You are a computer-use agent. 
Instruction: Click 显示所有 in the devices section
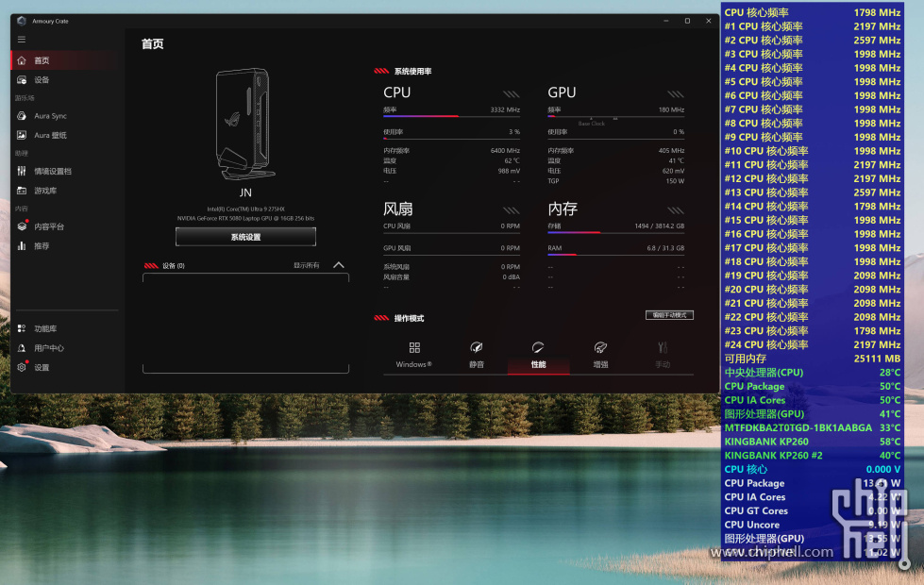(307, 266)
